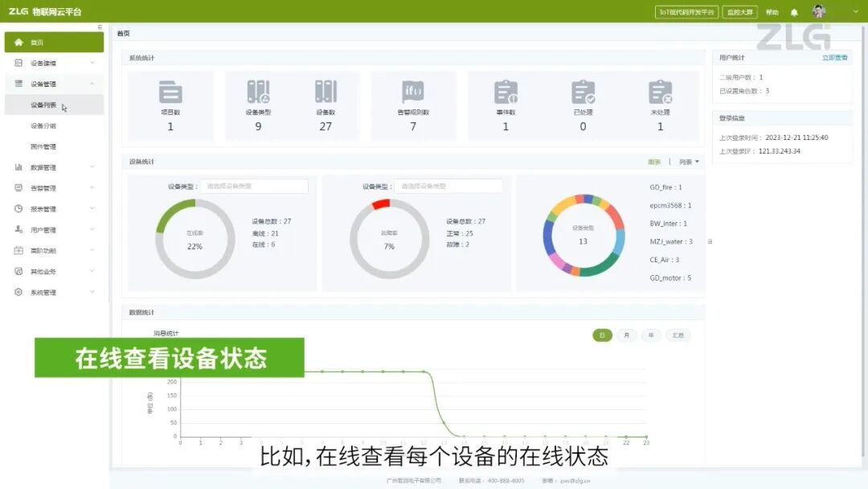
Task: Collapse the sidebar with the fold icon
Action: click(100, 27)
